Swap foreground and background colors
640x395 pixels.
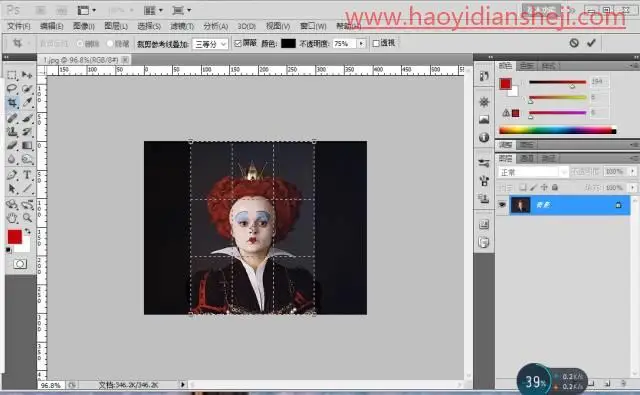[27, 231]
